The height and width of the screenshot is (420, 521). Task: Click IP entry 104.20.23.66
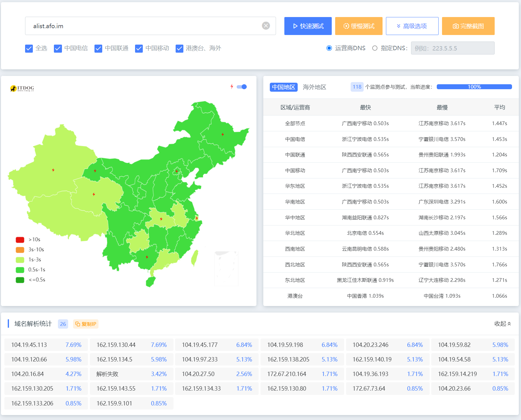pos(473,388)
